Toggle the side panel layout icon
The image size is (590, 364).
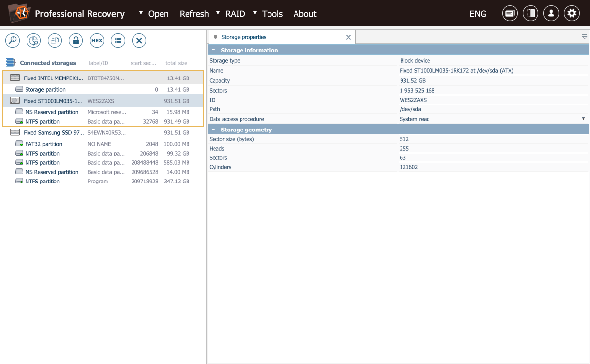point(530,14)
